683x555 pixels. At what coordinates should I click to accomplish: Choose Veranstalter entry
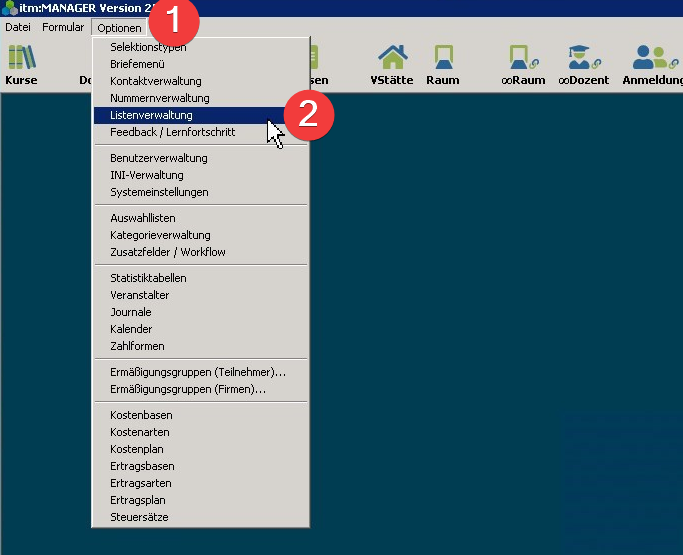pos(201,295)
